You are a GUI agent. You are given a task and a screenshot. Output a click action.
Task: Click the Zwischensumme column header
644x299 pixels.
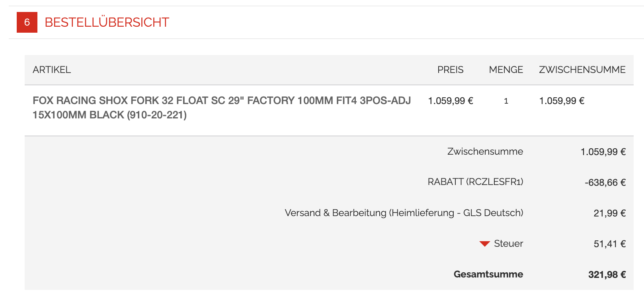pyautogui.click(x=582, y=70)
